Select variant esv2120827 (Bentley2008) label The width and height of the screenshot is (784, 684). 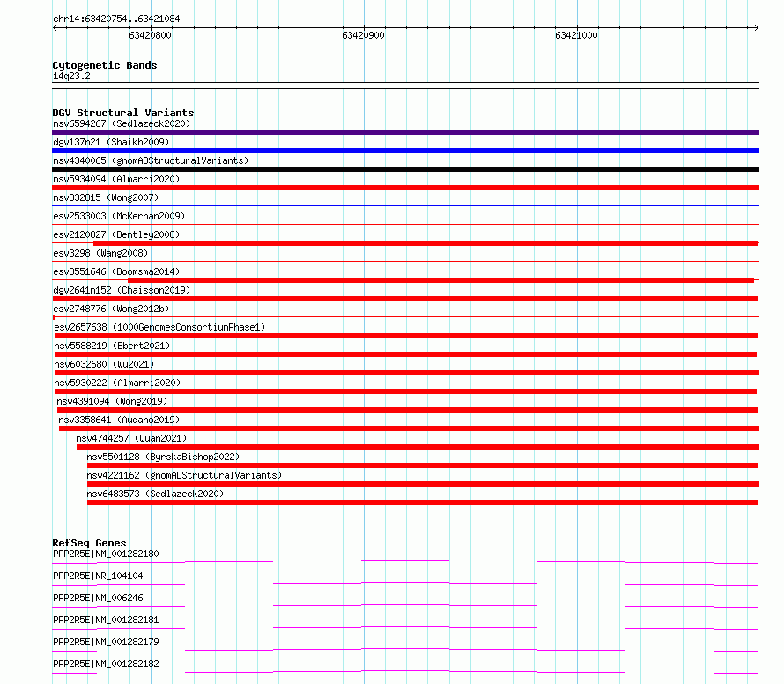point(116,234)
